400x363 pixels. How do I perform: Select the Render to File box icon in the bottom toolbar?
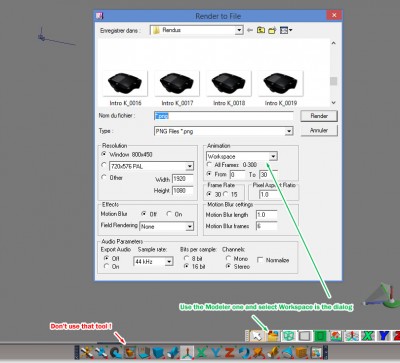130,352
